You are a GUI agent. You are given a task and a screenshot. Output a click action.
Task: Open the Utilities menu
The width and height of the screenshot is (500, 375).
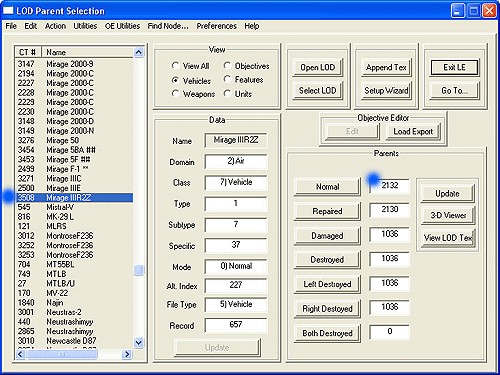(x=85, y=26)
